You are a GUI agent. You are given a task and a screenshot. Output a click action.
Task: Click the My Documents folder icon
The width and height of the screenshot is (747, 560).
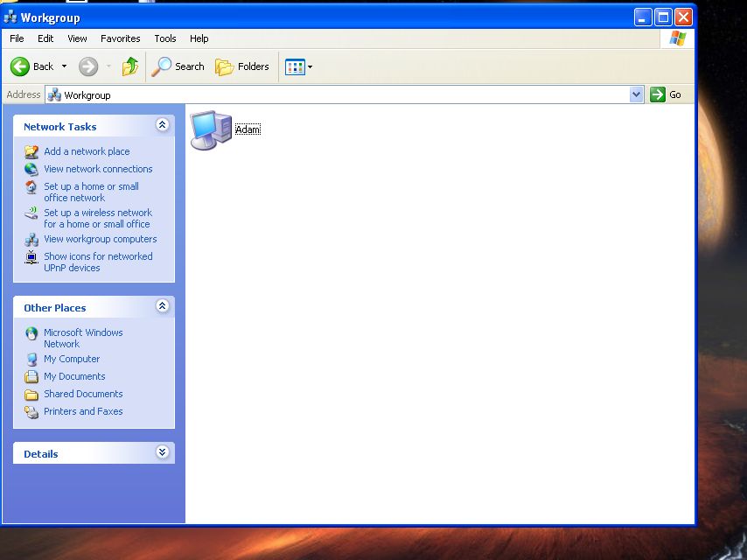(31, 376)
